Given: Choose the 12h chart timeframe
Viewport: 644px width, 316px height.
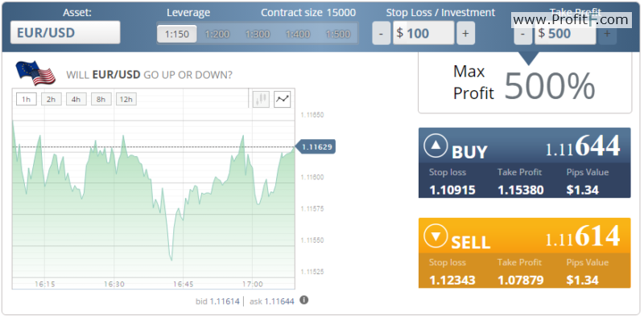Looking at the screenshot, I should 126,100.
